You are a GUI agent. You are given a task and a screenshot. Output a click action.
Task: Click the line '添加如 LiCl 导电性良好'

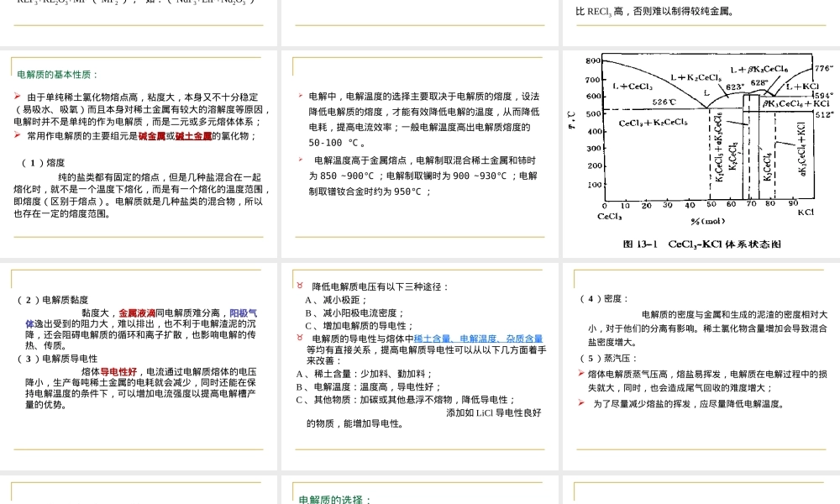click(494, 413)
